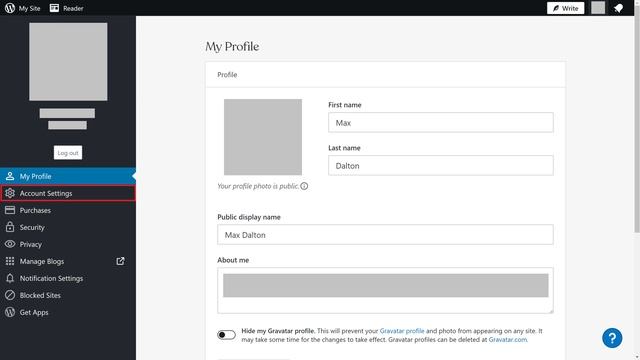Click the Account Settings gear icon

tap(10, 193)
